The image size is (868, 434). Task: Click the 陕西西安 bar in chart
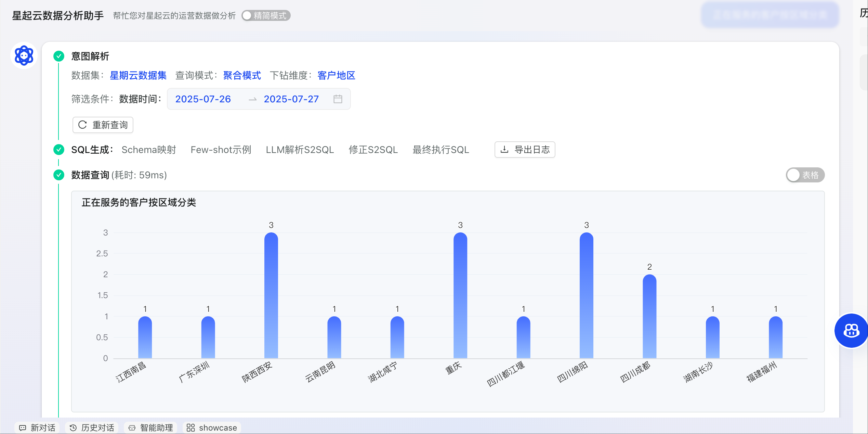(x=271, y=295)
